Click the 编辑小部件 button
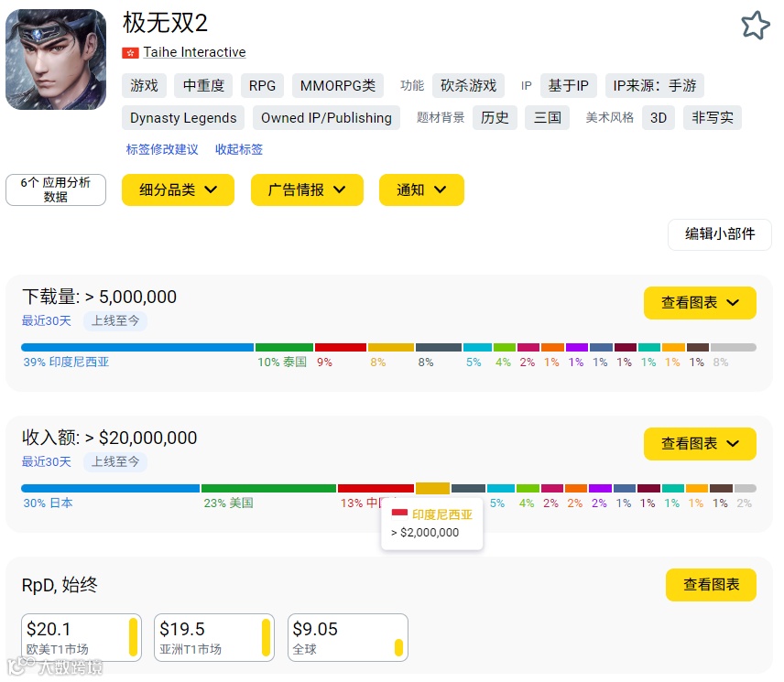This screenshot has height=682, width=784. tap(720, 233)
